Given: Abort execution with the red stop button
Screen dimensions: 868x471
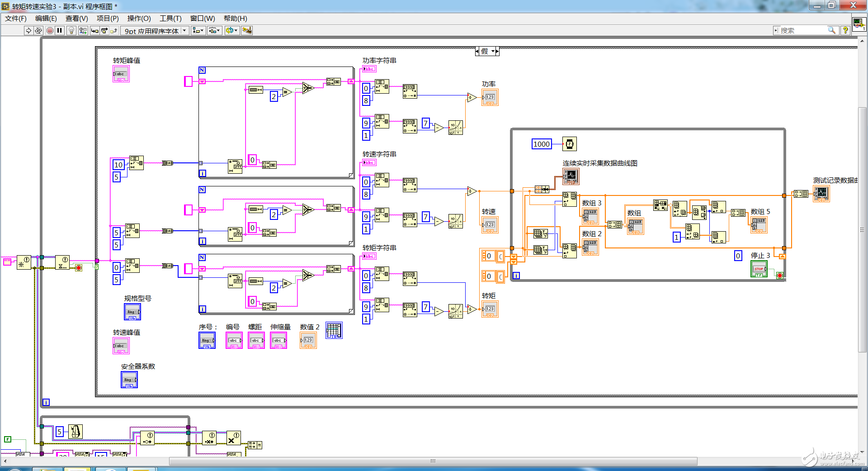Looking at the screenshot, I should coord(50,31).
